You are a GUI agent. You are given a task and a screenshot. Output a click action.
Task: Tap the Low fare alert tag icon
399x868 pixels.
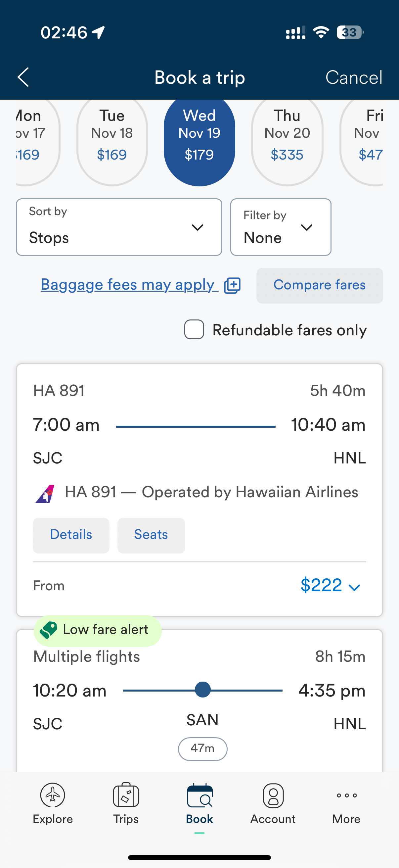coord(49,630)
